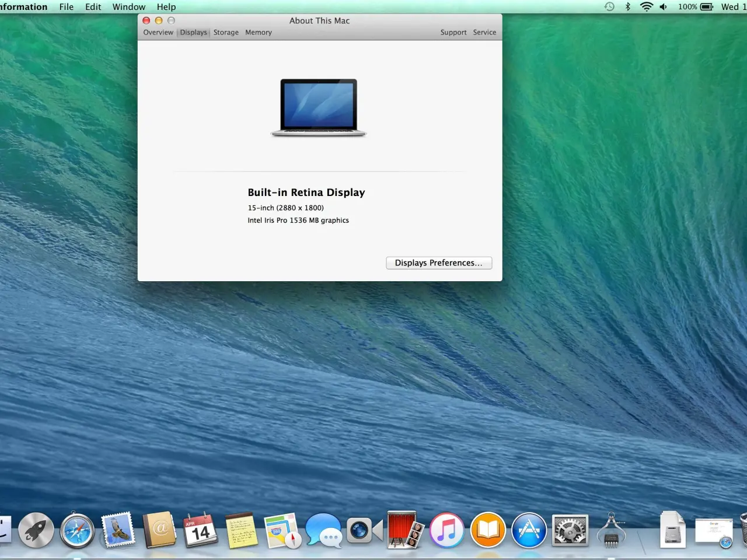Open the Service link

coord(484,33)
